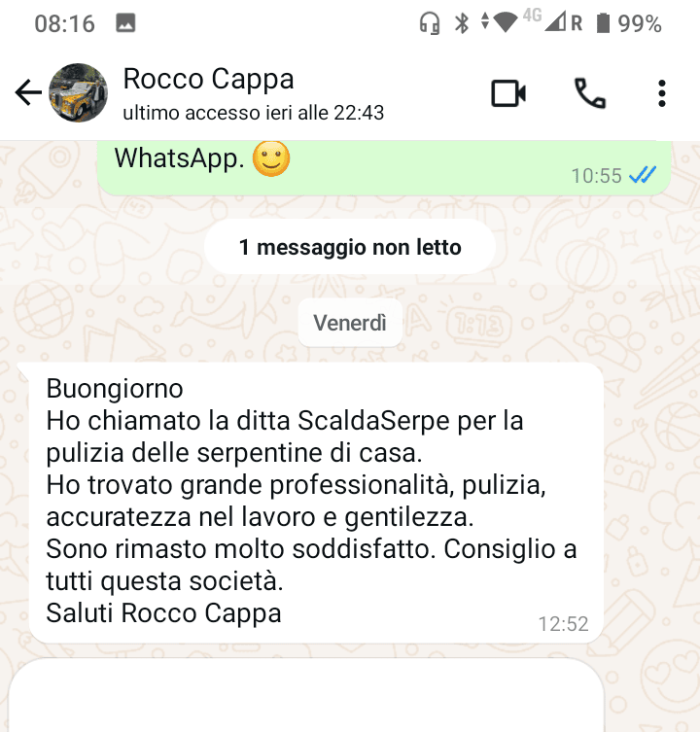Start a video call with Rocco Cappa
The height and width of the screenshot is (732, 700).
point(508,93)
